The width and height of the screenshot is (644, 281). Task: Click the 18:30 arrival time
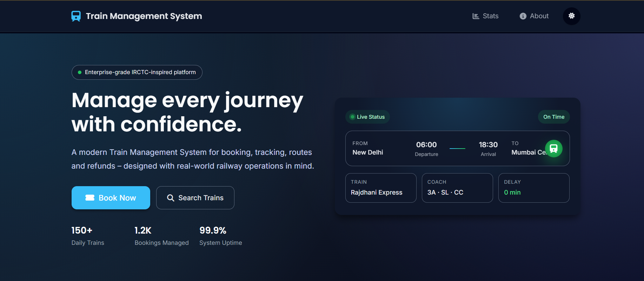coord(488,145)
